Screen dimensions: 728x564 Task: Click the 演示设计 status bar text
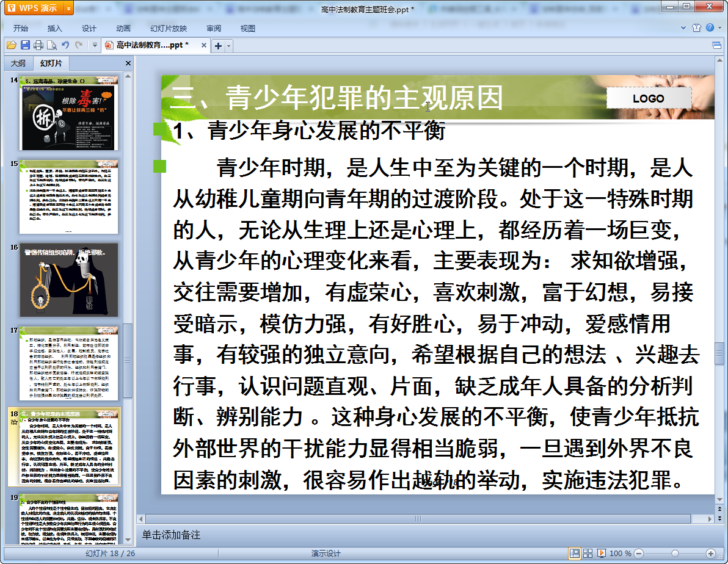pyautogui.click(x=326, y=554)
